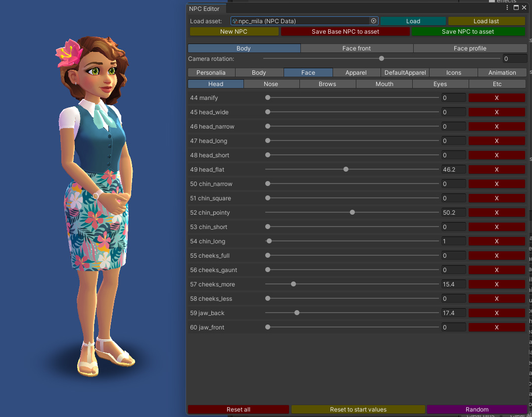This screenshot has height=417, width=532.
Task: Reset jaw_back with its X button
Action: pyautogui.click(x=496, y=313)
